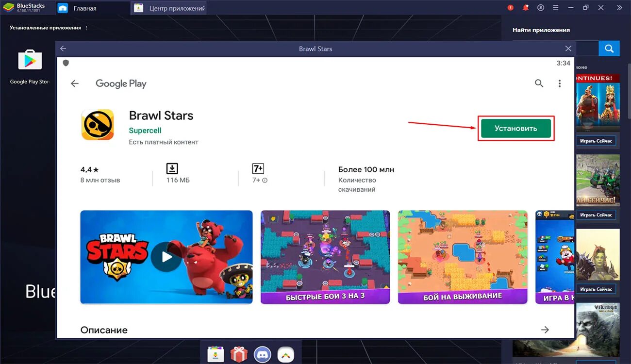Viewport: 631px width, 364px height.
Task: Open the Быстрые бои 3 на 3 screenshot
Action: pyautogui.click(x=325, y=257)
